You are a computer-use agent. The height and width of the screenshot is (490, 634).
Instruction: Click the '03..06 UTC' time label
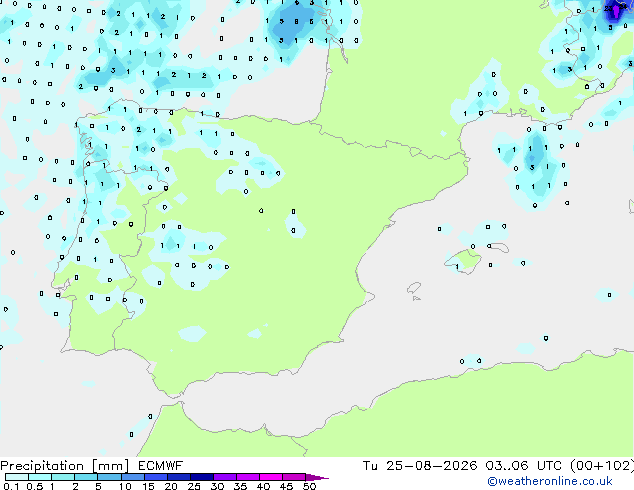(524, 466)
